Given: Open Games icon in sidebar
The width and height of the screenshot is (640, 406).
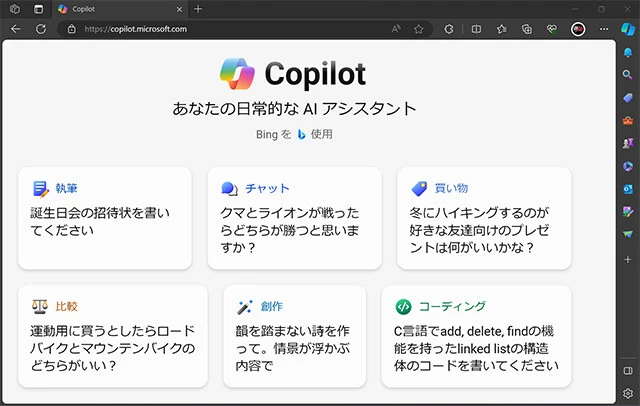Looking at the screenshot, I should [628, 143].
